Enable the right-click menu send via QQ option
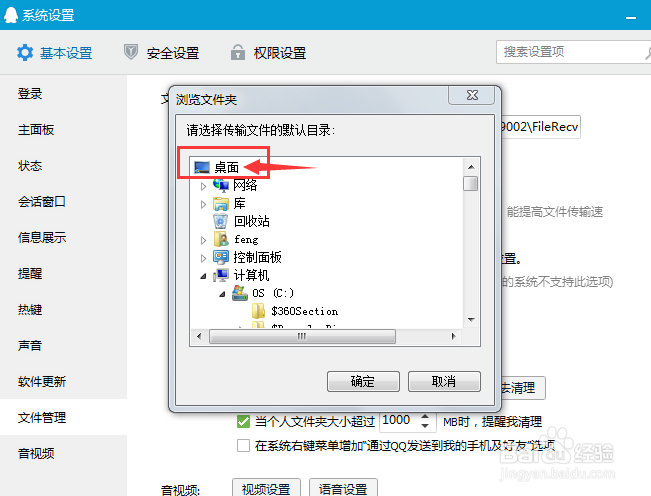This screenshot has height=496, width=651. coord(243,445)
